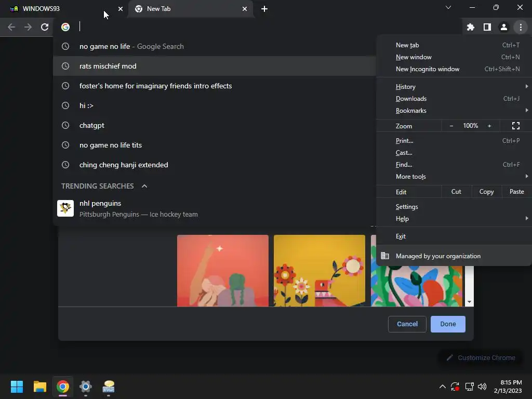Click the sync update tray icon
The image size is (532, 399).
tap(455, 387)
